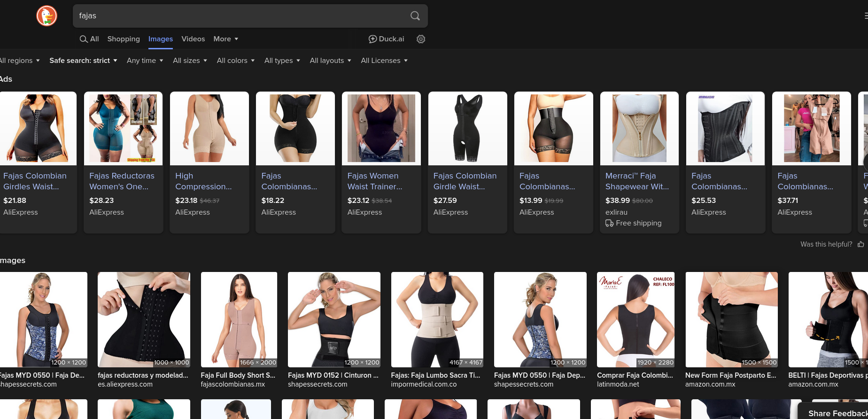
Task: Click the $18.22 Fajas Colombianas ad thumbnail
Action: pos(295,128)
